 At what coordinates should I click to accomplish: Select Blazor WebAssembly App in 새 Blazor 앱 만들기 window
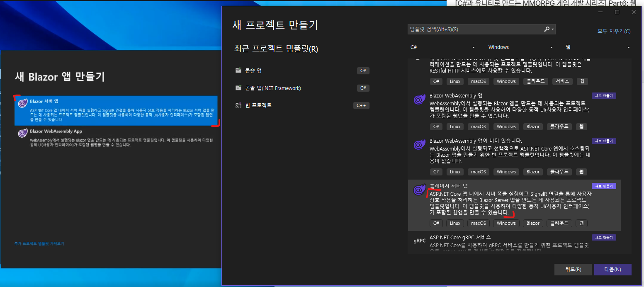(x=116, y=139)
